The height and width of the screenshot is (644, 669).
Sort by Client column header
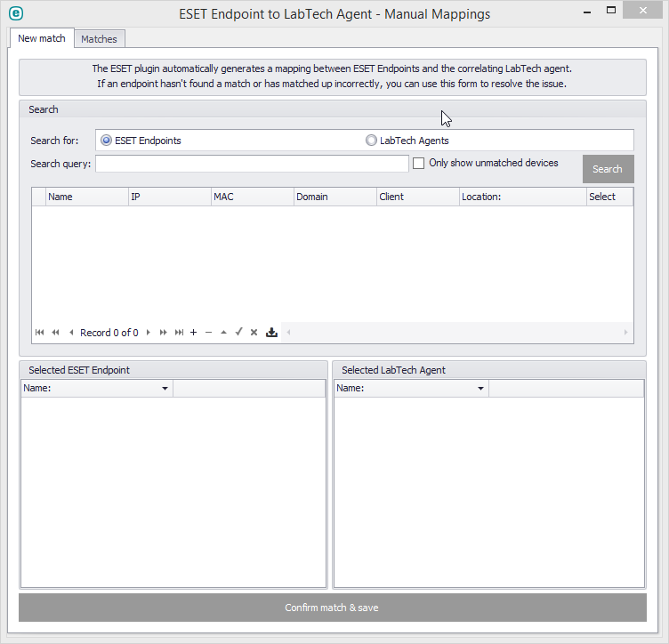418,197
